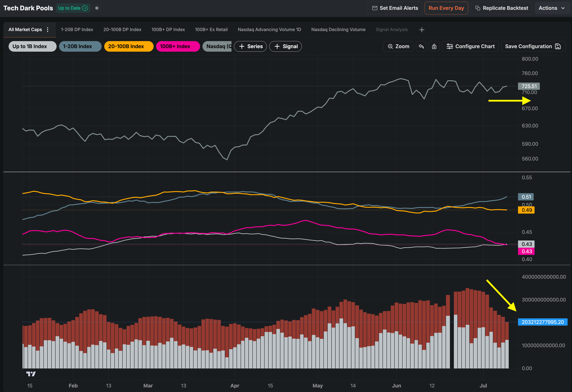Open the Nasdaq Declining Volume tab

[x=338, y=30]
